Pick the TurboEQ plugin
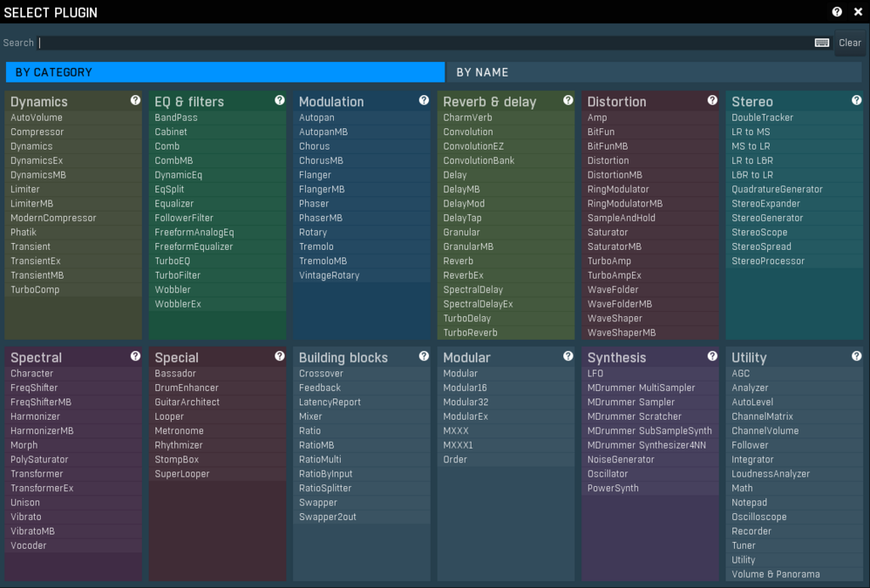 click(x=217, y=261)
